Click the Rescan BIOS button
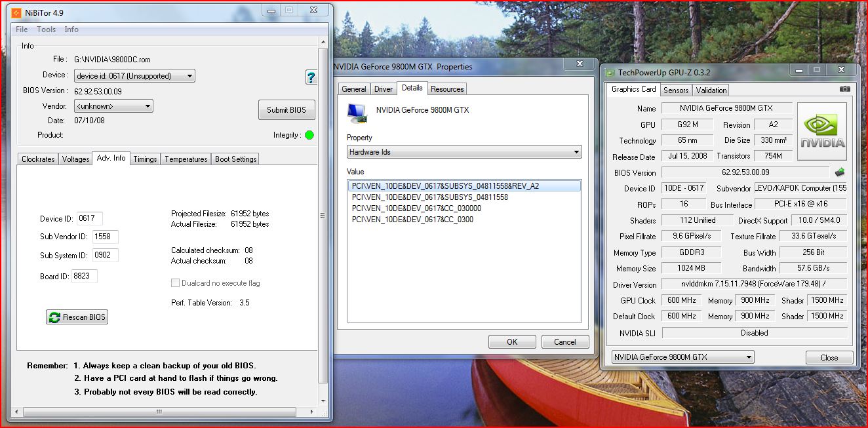This screenshot has width=868, height=428. [77, 317]
